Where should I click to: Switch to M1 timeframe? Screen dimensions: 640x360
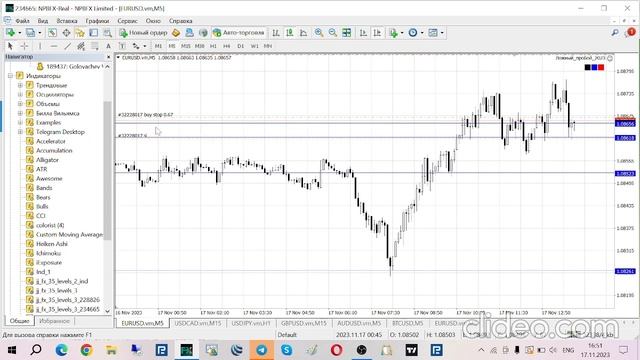[158, 46]
